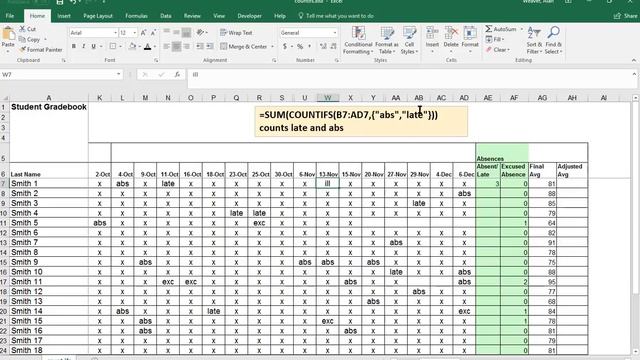
Task: Collapse the ribbon with the arrow
Action: [x=634, y=60]
